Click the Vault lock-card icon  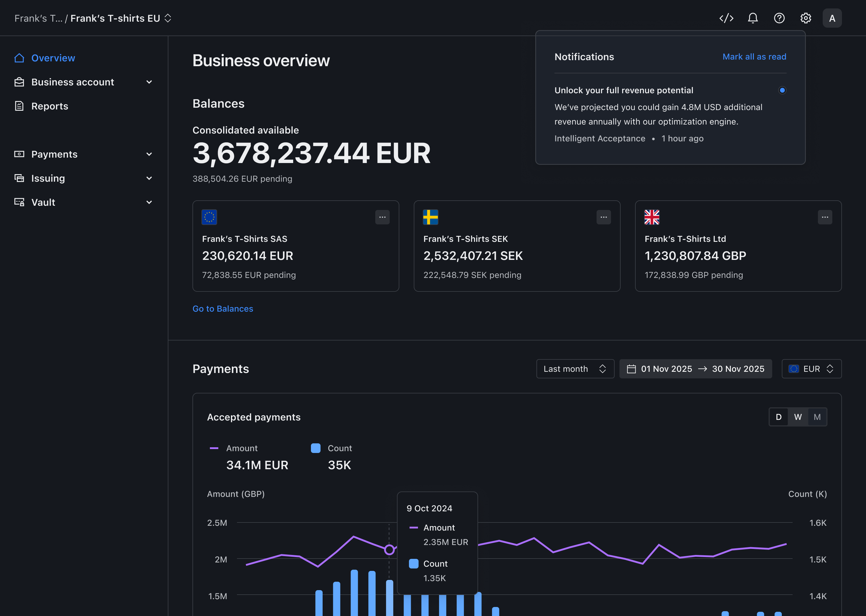tap(19, 202)
